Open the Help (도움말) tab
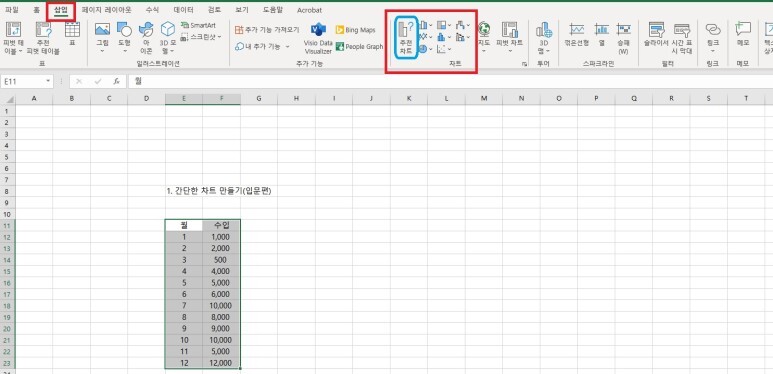The width and height of the screenshot is (773, 374). (273, 10)
